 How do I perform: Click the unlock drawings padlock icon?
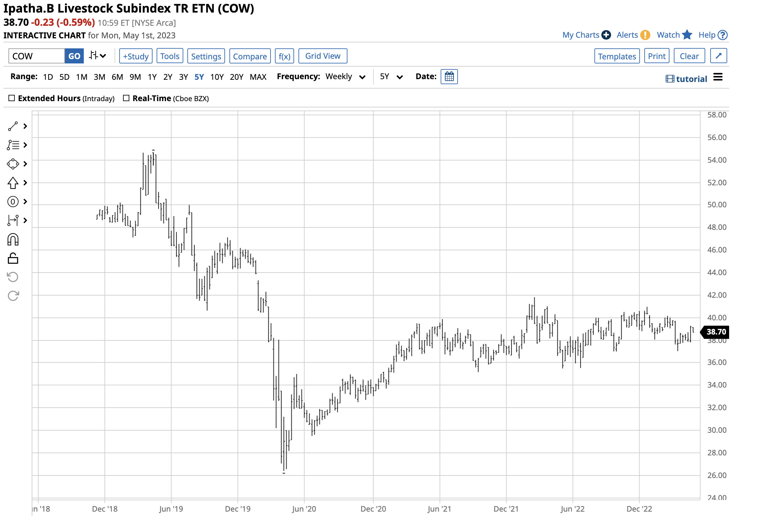tap(13, 258)
